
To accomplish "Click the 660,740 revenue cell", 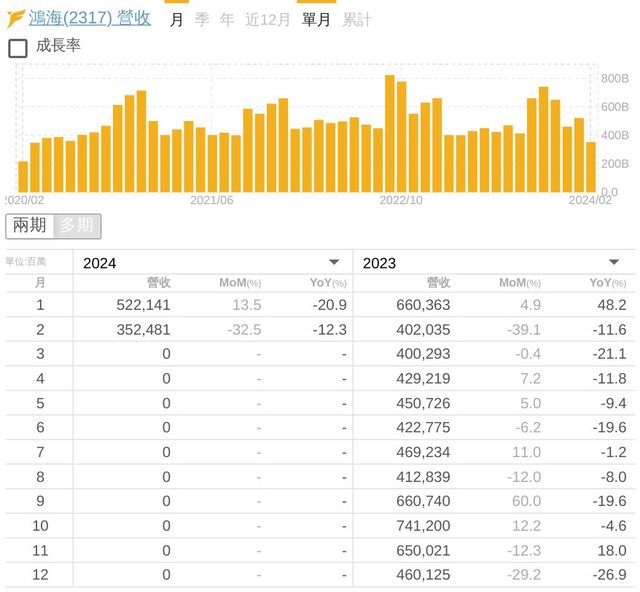I will [x=423, y=501].
